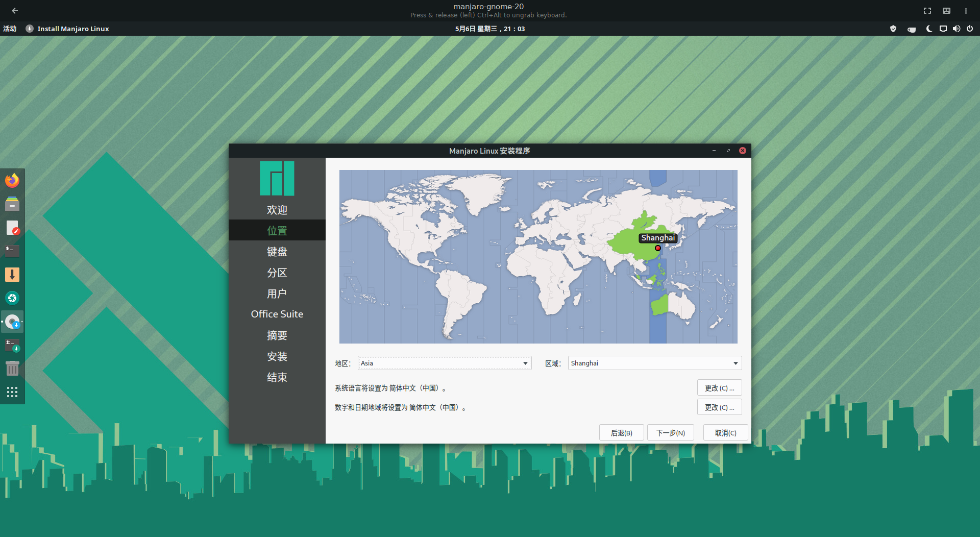Screen dimensions: 980x537
Task: Minimize the Manjaro installer window
Action: point(714,151)
